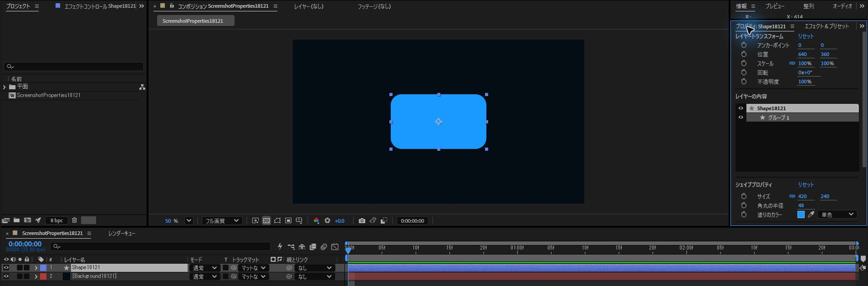Open the parent なし dropdown for Background18121
The width and height of the screenshot is (868, 286).
click(315, 276)
